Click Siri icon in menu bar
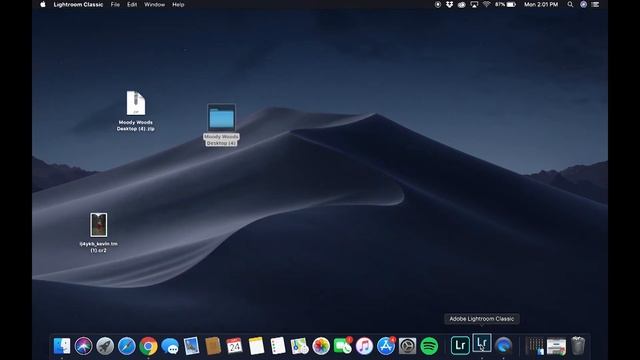Image resolution: width=640 pixels, height=360 pixels. point(583,4)
